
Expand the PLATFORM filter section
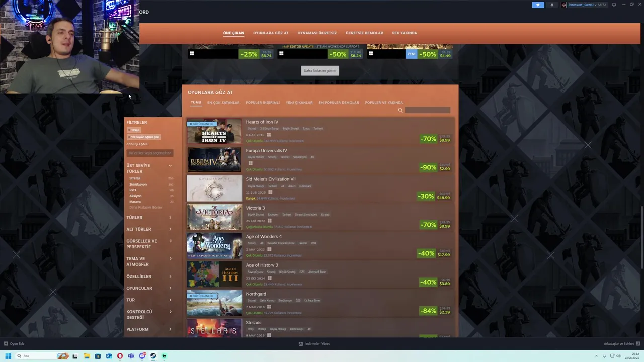click(149, 329)
